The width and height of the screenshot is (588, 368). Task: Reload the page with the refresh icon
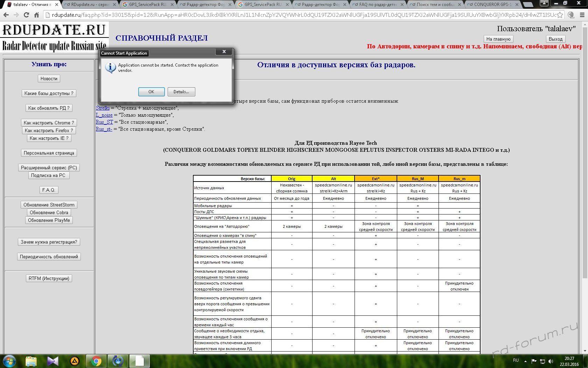pyautogui.click(x=26, y=15)
